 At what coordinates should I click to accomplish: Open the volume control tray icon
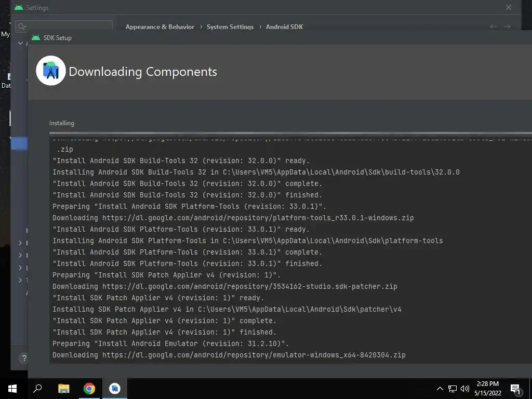(x=465, y=389)
